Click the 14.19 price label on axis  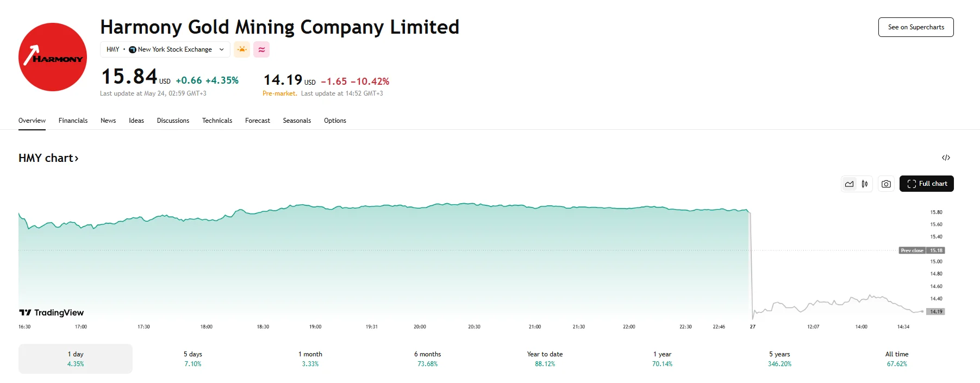[935, 311]
